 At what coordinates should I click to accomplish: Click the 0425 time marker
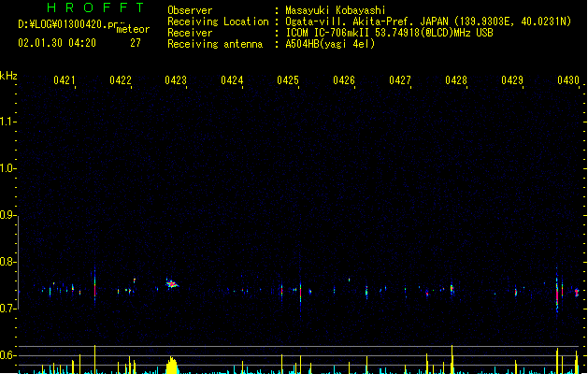288,80
